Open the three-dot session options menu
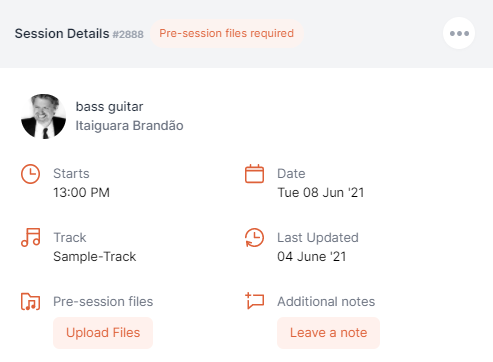The width and height of the screenshot is (493, 362). coord(459,33)
